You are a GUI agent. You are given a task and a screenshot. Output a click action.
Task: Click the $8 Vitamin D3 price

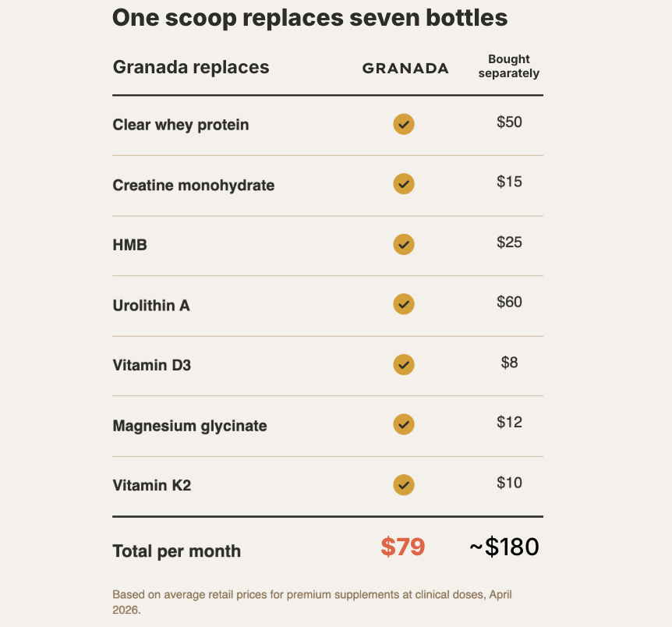pyautogui.click(x=509, y=362)
